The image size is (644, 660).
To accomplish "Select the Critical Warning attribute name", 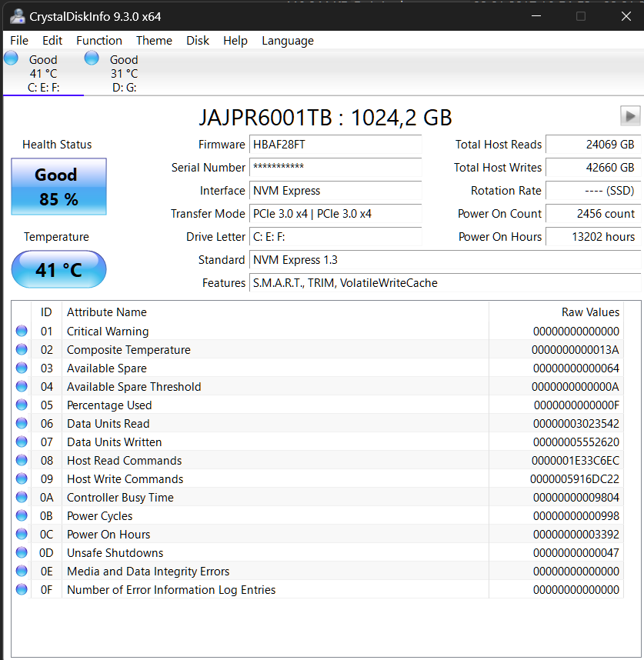I will tap(108, 332).
